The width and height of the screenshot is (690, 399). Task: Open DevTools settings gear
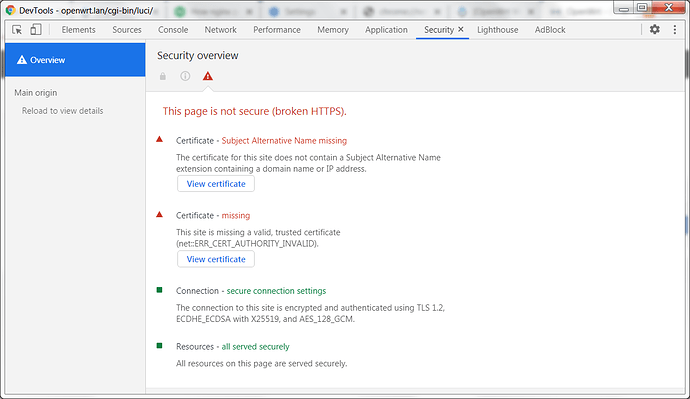point(654,29)
